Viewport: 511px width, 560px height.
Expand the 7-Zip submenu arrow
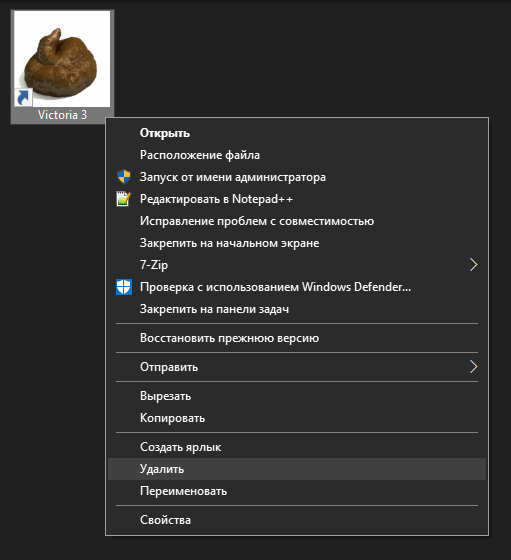pyautogui.click(x=474, y=265)
